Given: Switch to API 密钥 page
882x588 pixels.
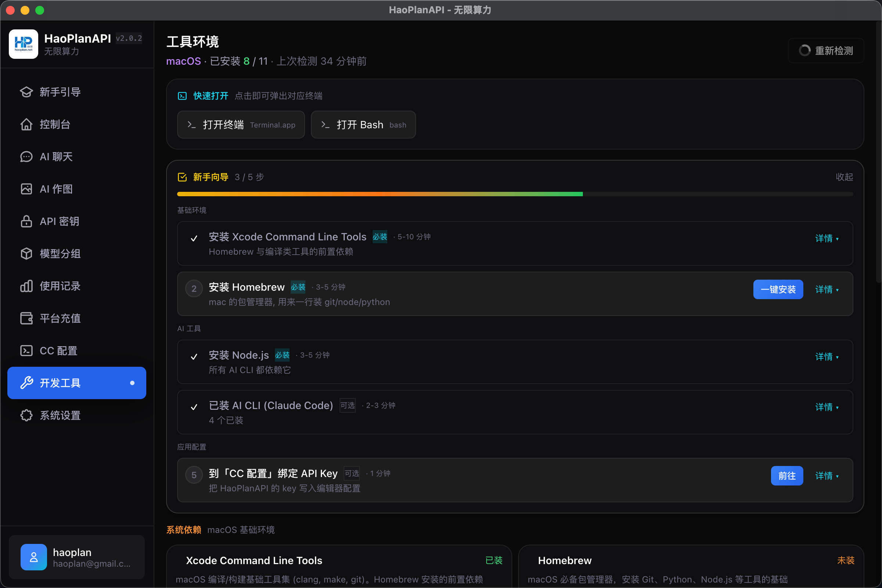Looking at the screenshot, I should [x=77, y=221].
